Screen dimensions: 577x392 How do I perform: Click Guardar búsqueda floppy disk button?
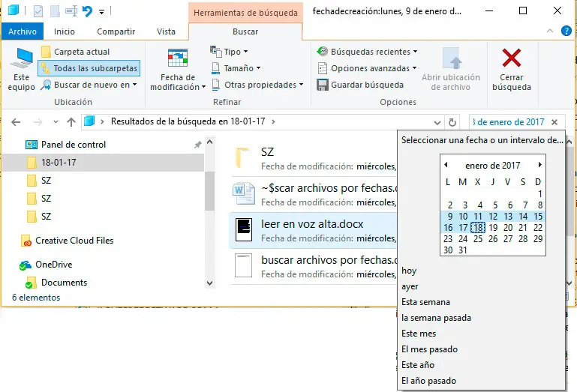coord(360,85)
